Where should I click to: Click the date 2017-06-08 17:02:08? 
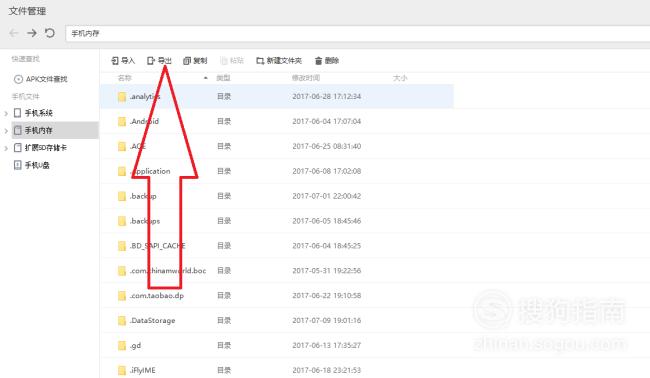point(327,171)
